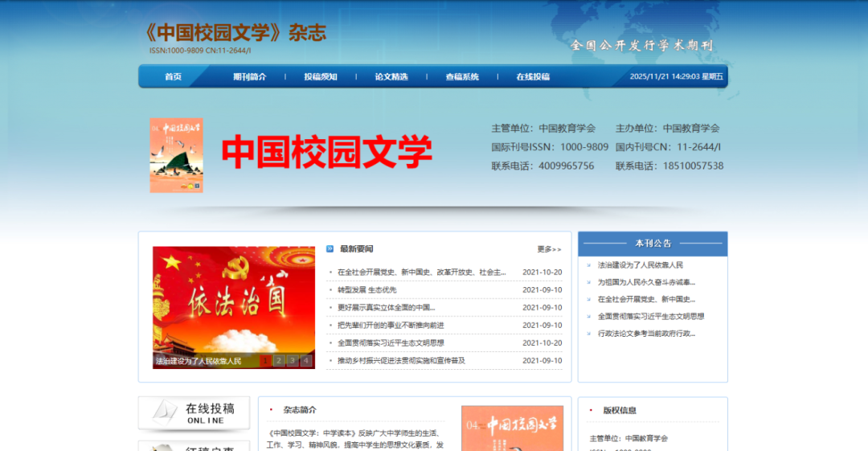Viewport: 868px width, 451px height.
Task: Click 国际刊号ISSN: 1000-9809 in the banner
Action: (x=550, y=147)
